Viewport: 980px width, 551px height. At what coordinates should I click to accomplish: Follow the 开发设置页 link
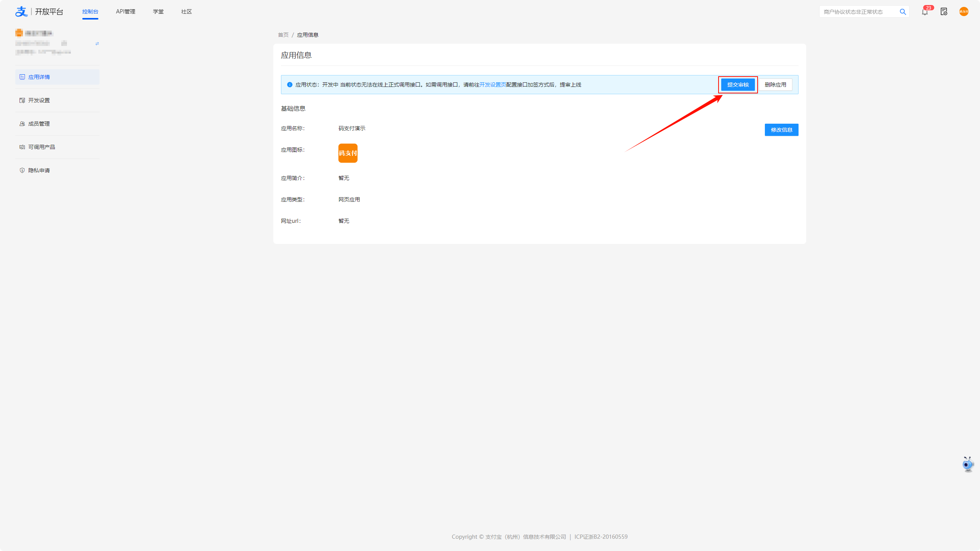click(493, 85)
